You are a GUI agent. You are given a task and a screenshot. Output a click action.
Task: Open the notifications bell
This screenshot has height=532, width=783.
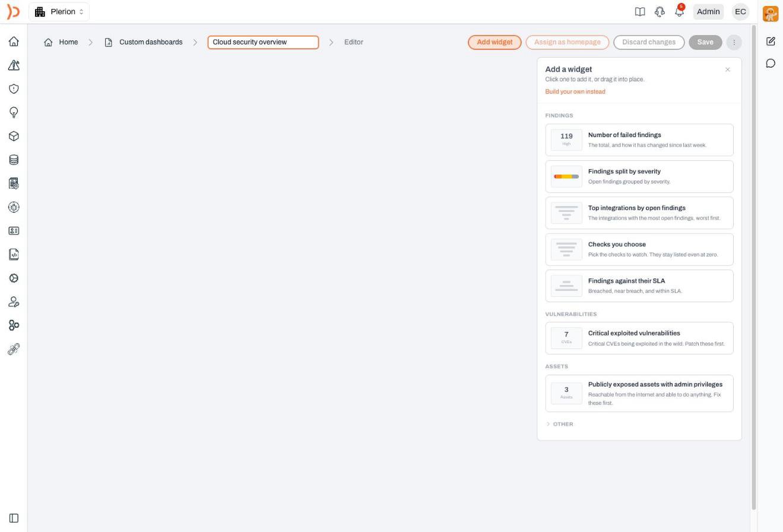click(679, 12)
